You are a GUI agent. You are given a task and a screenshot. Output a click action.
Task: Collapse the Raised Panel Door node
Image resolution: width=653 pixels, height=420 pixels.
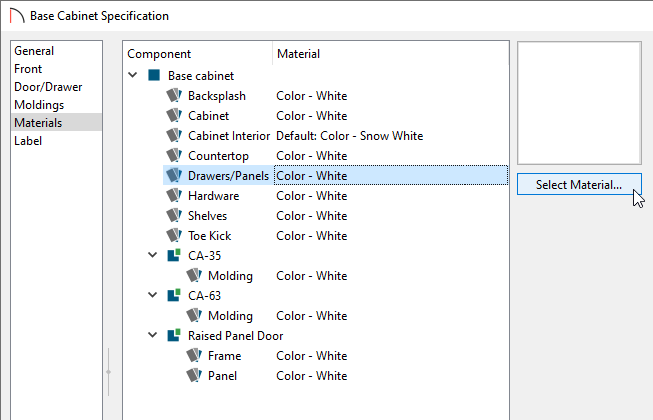click(153, 335)
